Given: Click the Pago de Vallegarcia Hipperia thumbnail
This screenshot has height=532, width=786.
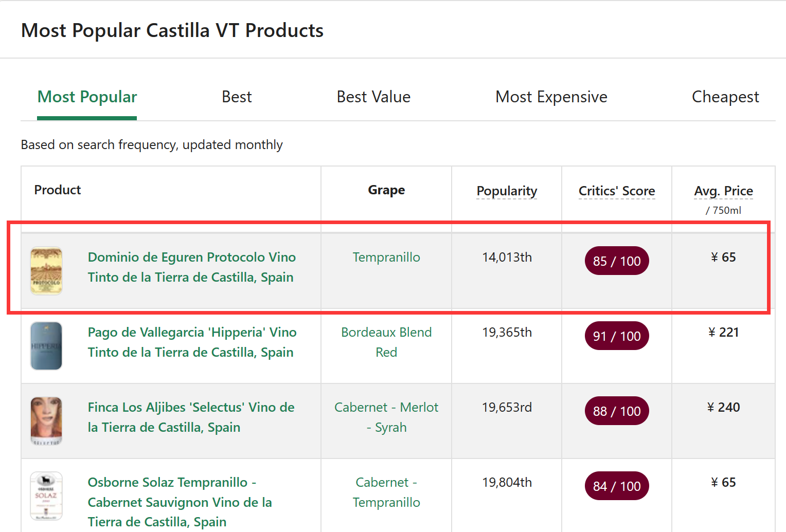Looking at the screenshot, I should point(46,346).
